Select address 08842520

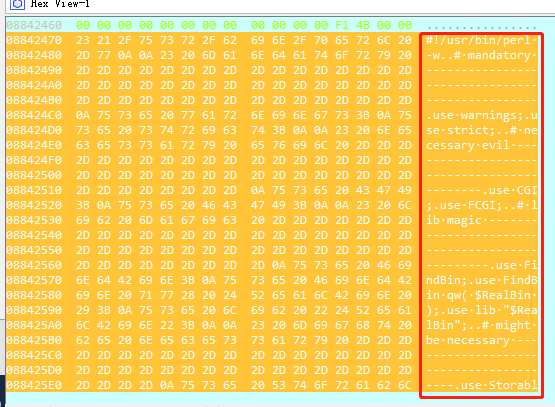click(34, 205)
